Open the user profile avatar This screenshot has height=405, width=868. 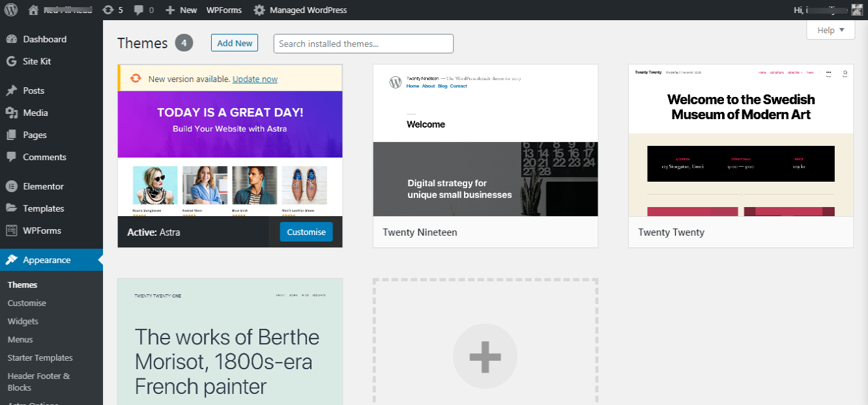858,10
